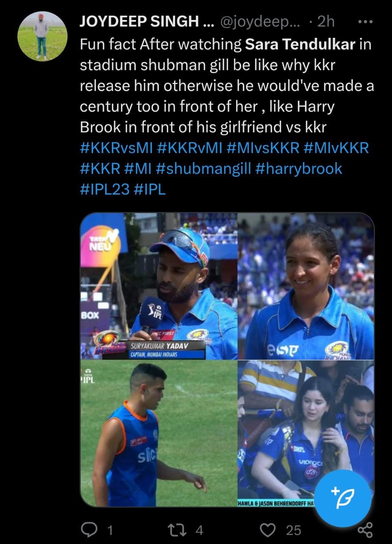Screen dimensions: 392x544
Task: Open the bottom-right stadium crowd image
Action: (306, 434)
